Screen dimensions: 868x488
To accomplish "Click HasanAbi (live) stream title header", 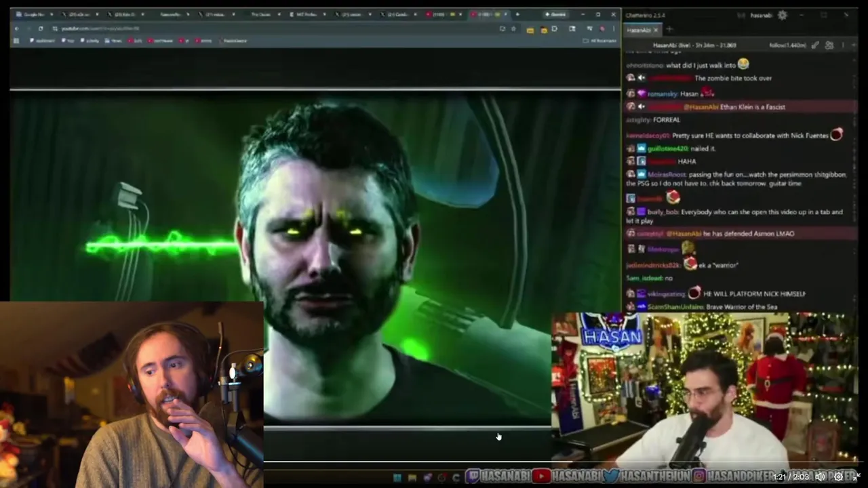I will coord(694,45).
